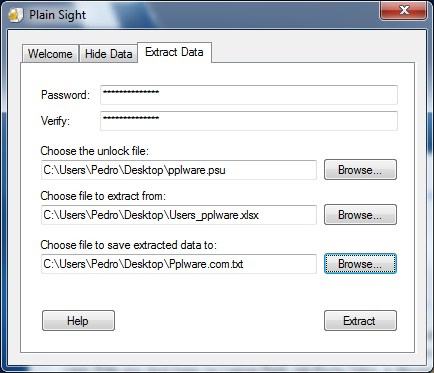
Task: Click the Plain Sight title bar text
Action: click(58, 15)
